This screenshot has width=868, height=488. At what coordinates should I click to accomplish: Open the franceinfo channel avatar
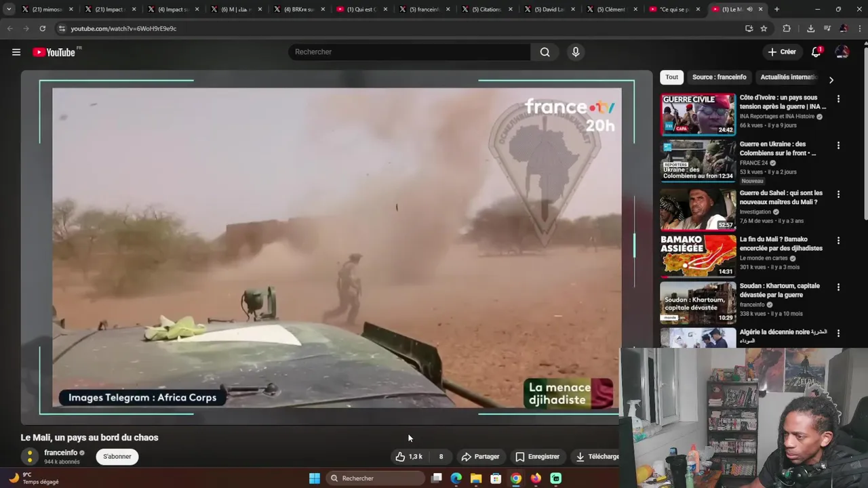(x=30, y=457)
